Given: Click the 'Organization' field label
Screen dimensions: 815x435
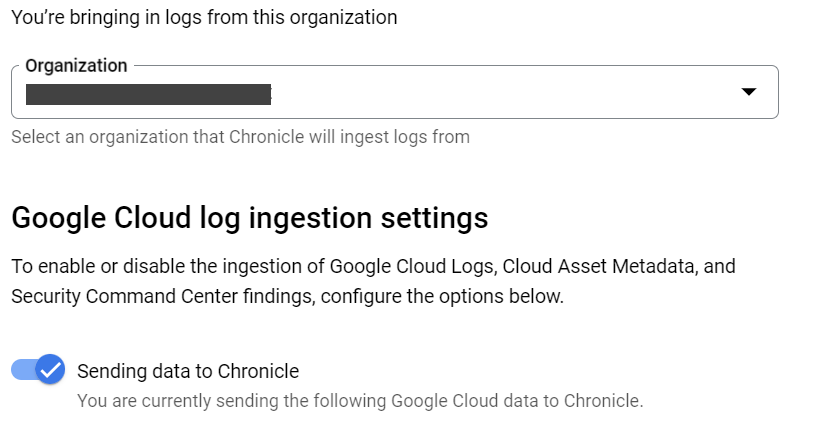Looking at the screenshot, I should click(76, 66).
